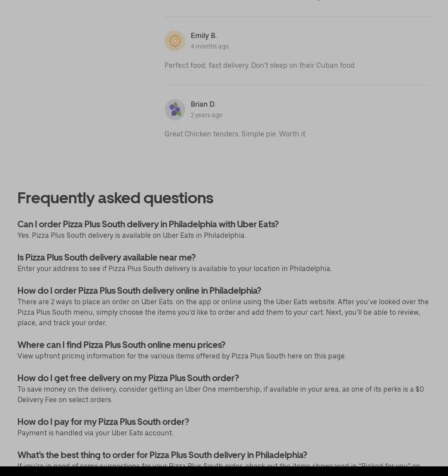The height and width of the screenshot is (476, 448).
Task: Open the question about ordering with Uber Eats
Action: pos(148,224)
